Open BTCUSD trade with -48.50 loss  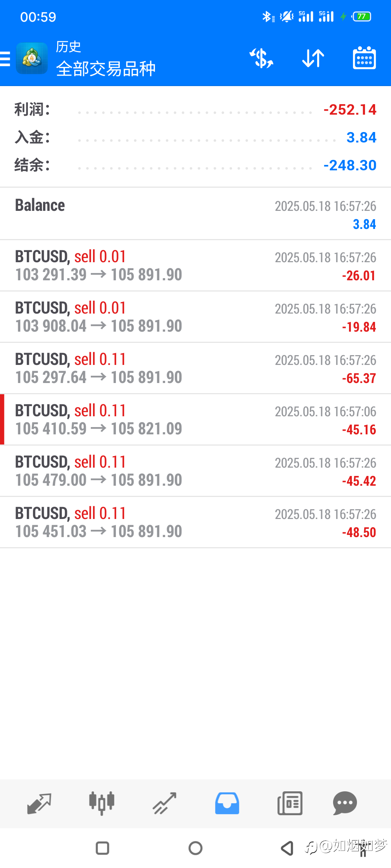click(195, 522)
